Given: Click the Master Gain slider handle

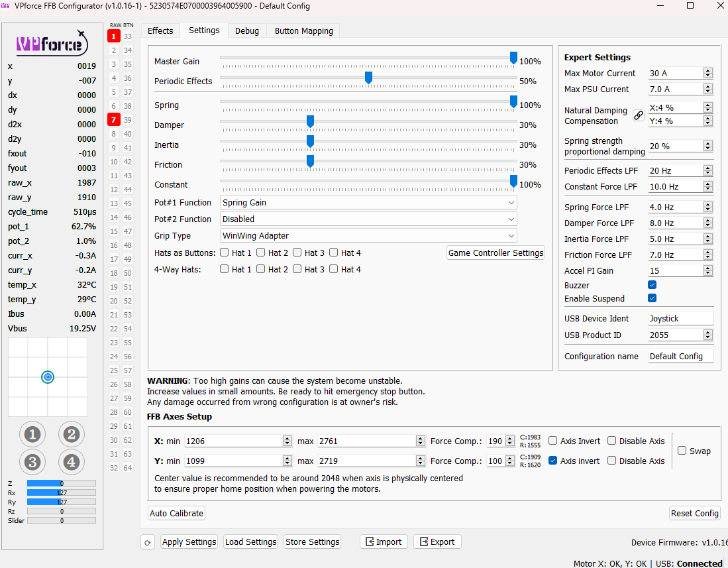Looking at the screenshot, I should click(x=513, y=58).
